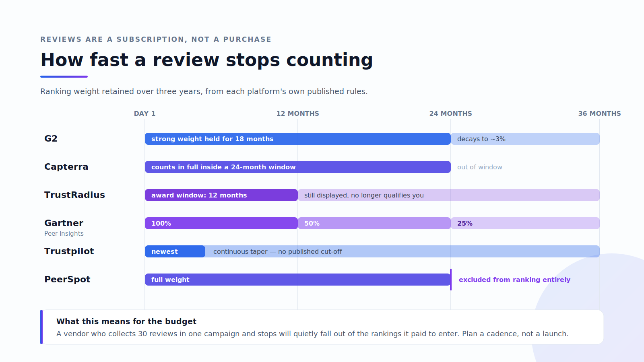Click Gartner's "100%" bar segment
The image size is (644, 362).
221,223
